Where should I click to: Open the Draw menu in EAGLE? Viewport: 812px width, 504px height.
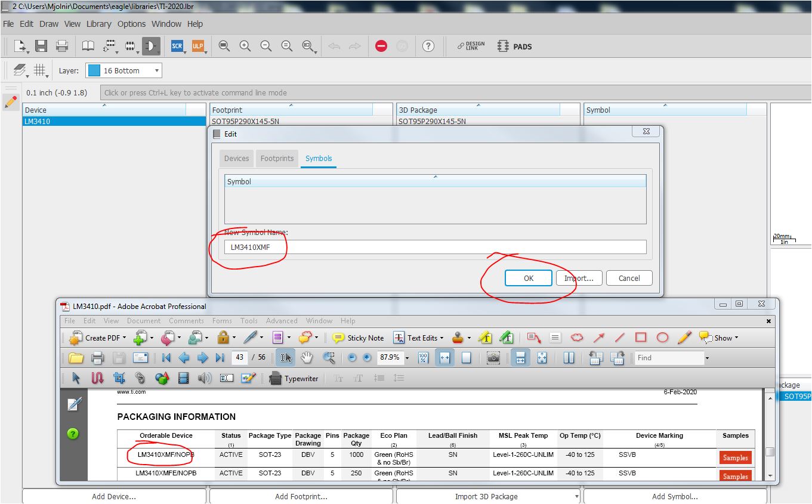[x=49, y=24]
